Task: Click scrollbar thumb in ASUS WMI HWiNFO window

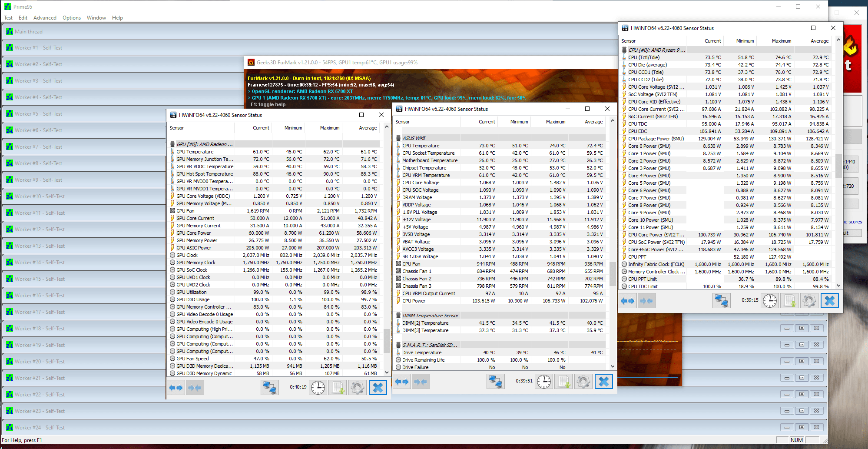Action: coord(612,274)
